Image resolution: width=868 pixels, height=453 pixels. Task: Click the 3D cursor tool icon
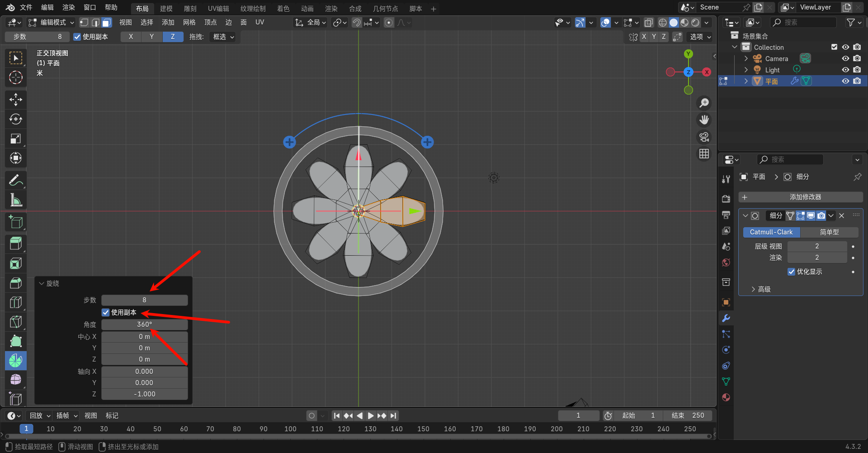(16, 77)
